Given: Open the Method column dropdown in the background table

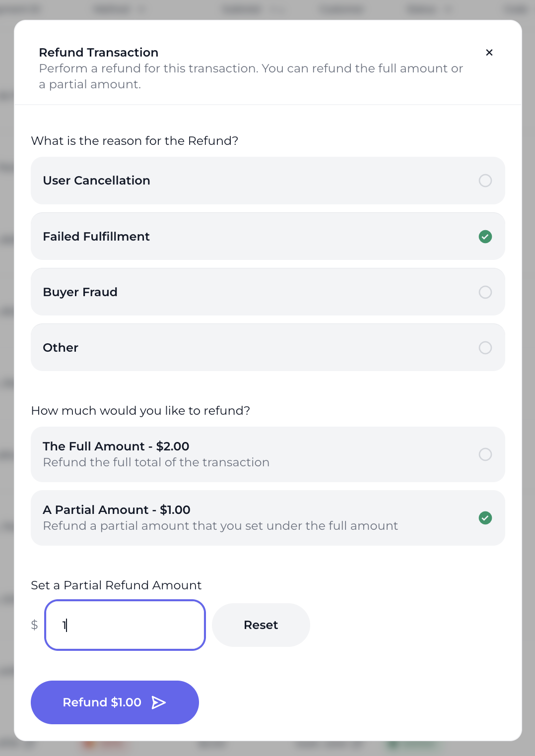Looking at the screenshot, I should pos(142,9).
